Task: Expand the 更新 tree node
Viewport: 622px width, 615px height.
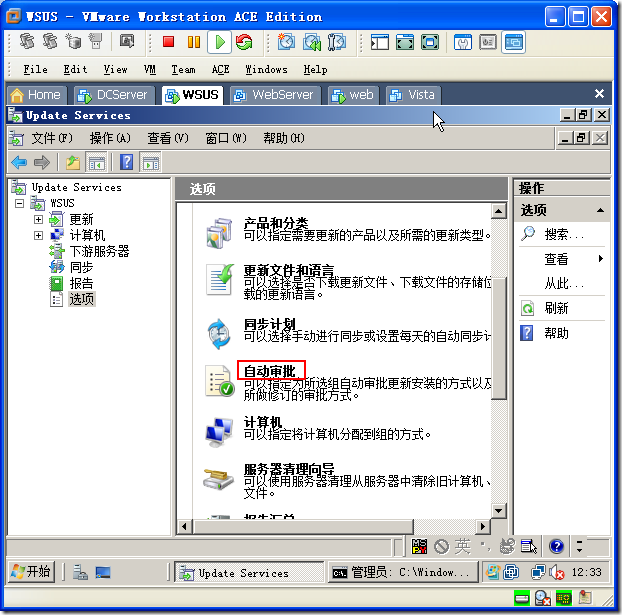Action: click(x=38, y=219)
